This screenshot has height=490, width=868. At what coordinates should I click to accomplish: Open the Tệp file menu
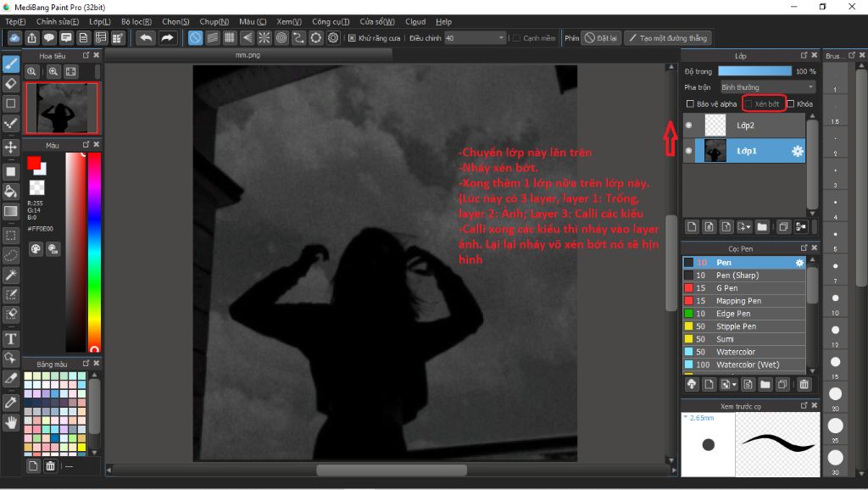click(15, 21)
